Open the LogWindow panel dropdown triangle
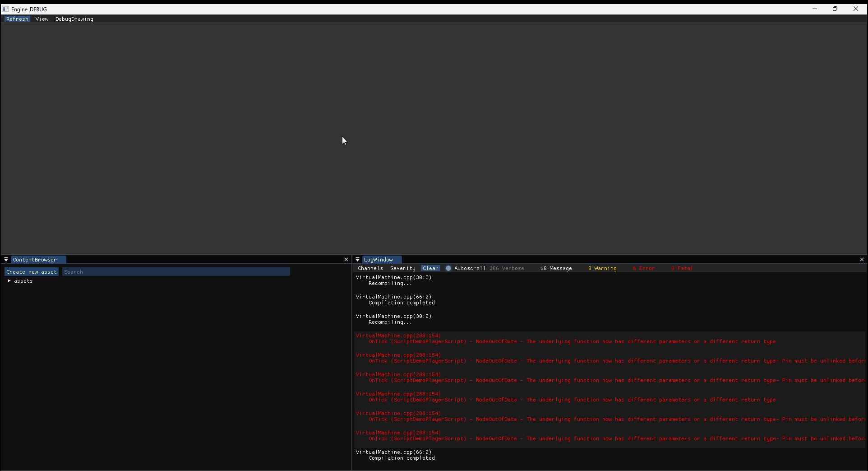This screenshot has height=471, width=868. pos(357,260)
